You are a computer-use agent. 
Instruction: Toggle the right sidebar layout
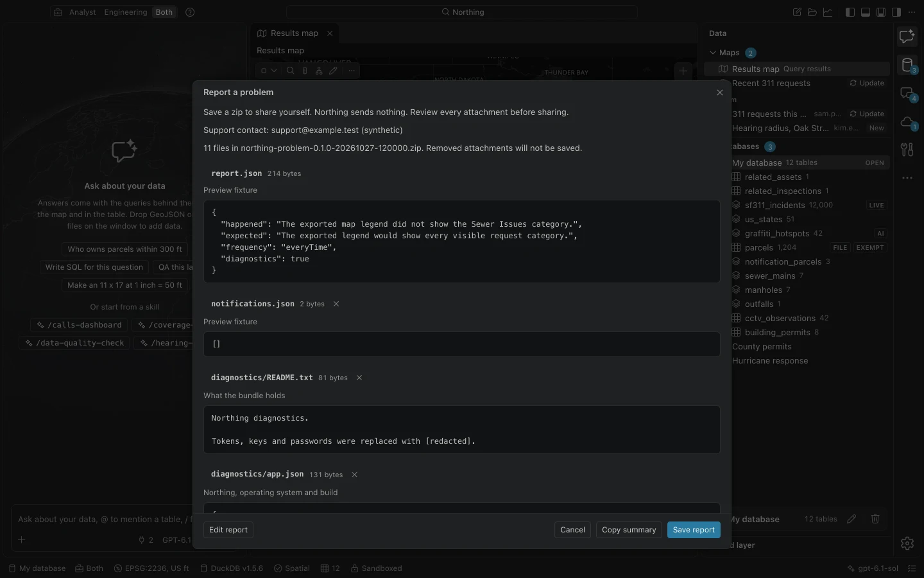pos(896,12)
